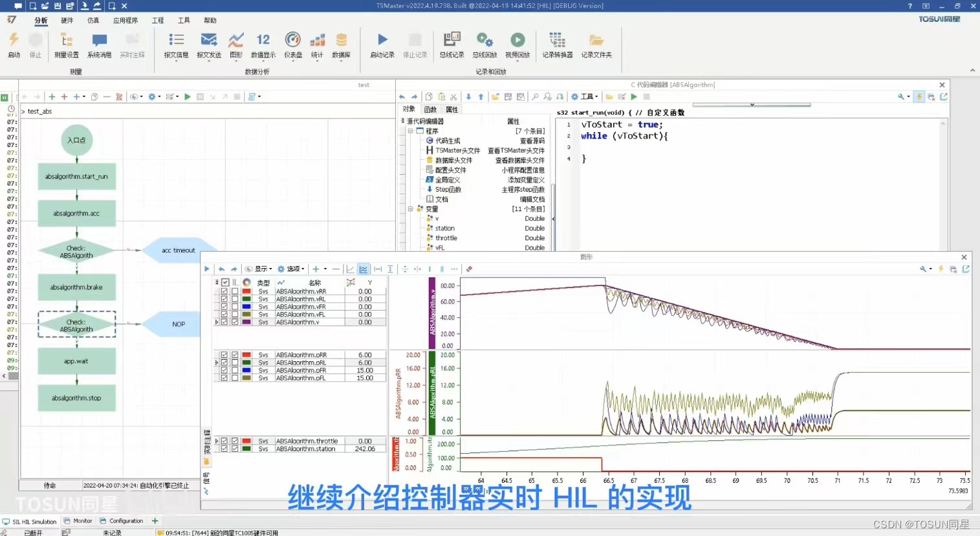Collapse the 变量 tree node
The width and height of the screenshot is (980, 536).
click(410, 209)
